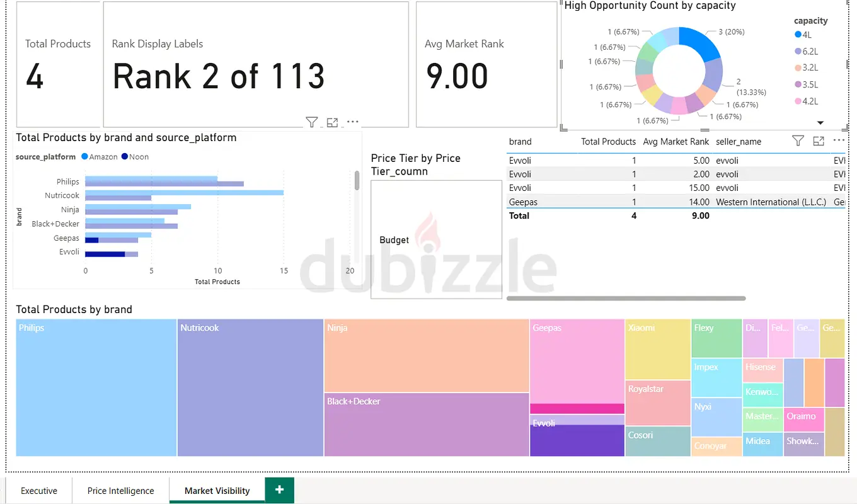Viewport: 857px width, 504px height.
Task: Select the 4.2L capacity legend entry
Action: coord(806,101)
